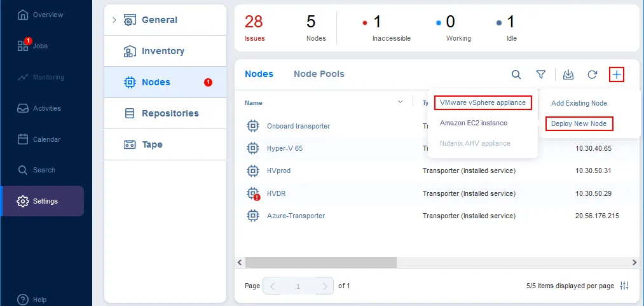Image resolution: width=644 pixels, height=306 pixels.
Task: Expand the General settings section
Action: pos(114,20)
